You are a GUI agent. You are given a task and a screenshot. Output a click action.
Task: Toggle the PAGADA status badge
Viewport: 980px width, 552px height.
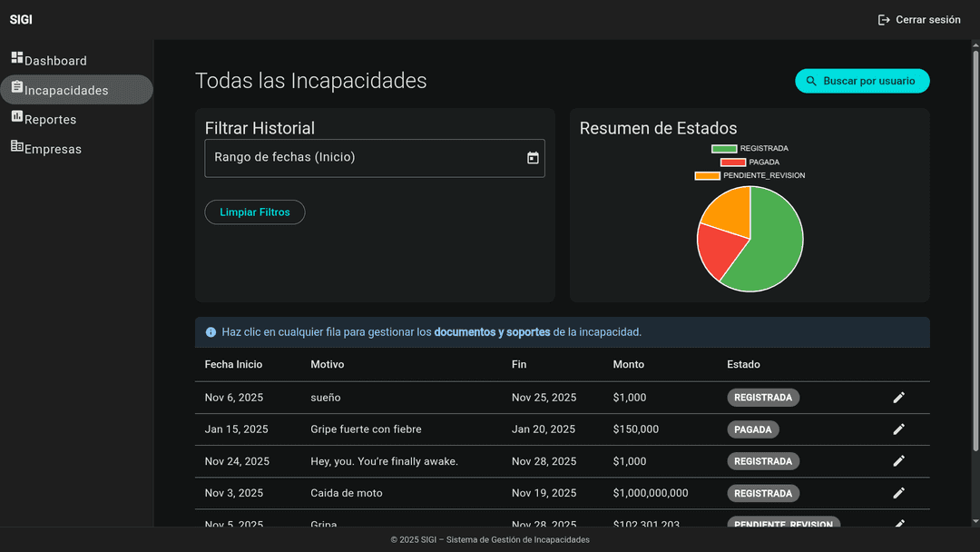pos(753,429)
